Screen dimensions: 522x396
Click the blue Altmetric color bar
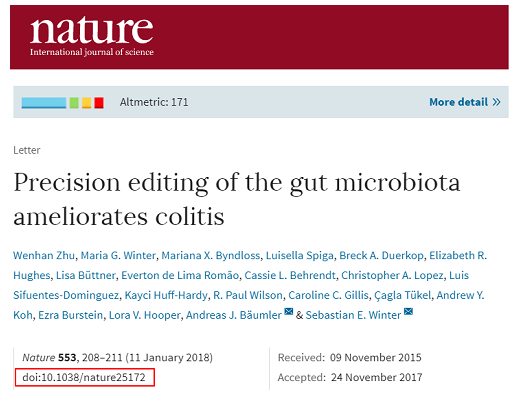coord(44,103)
